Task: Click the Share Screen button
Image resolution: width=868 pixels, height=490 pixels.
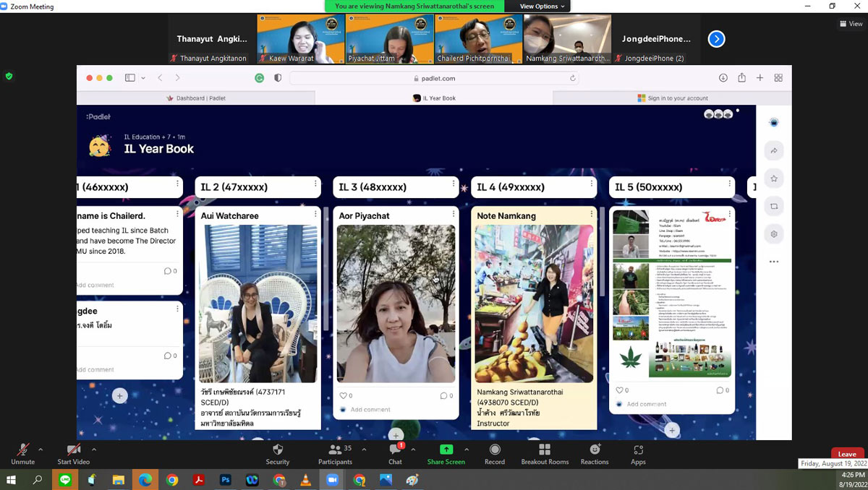Action: click(446, 450)
